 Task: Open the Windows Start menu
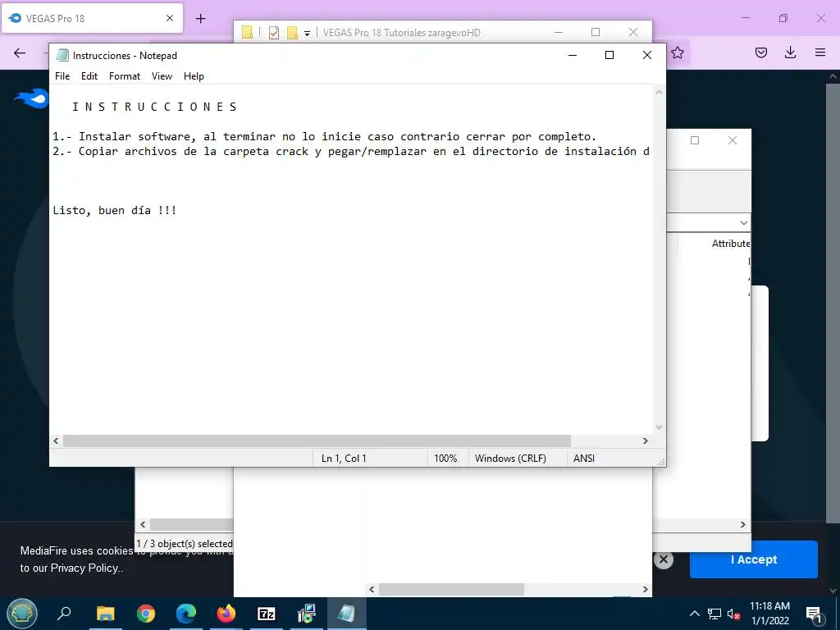click(22, 614)
